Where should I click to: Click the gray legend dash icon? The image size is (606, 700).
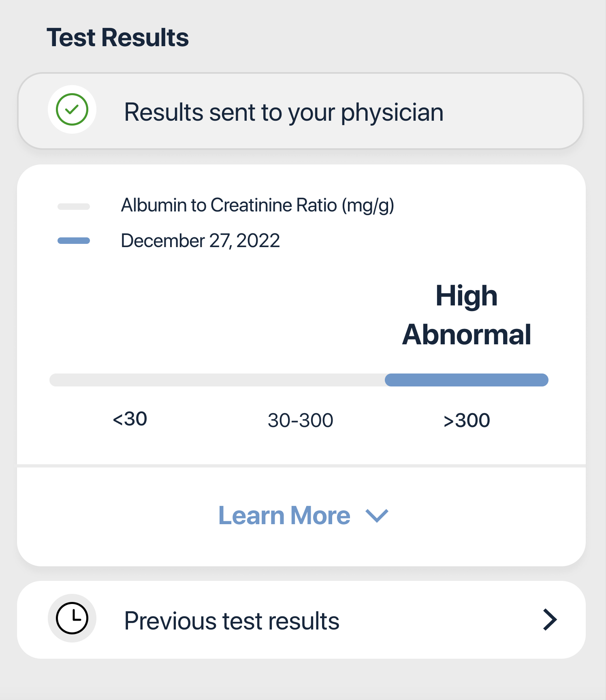[74, 207]
